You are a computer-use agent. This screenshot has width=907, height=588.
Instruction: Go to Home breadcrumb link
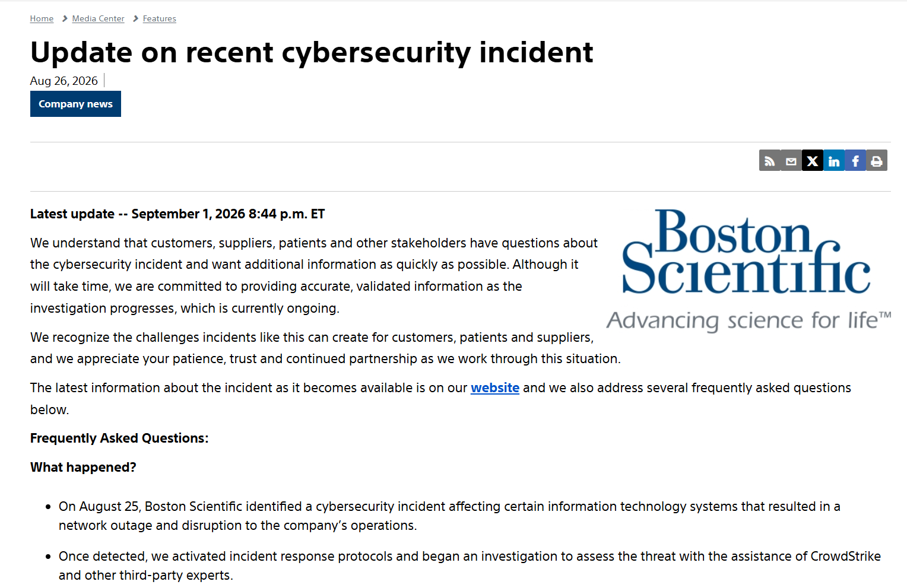(x=42, y=19)
